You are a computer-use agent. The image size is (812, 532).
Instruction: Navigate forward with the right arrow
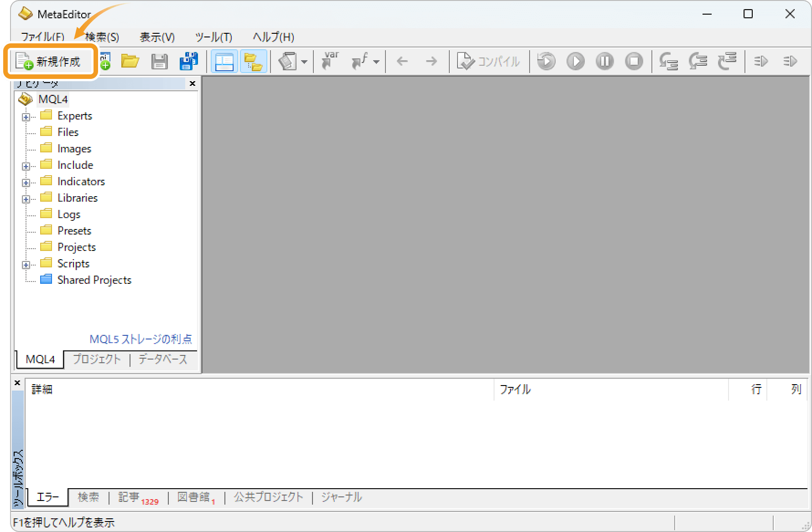[x=431, y=61]
